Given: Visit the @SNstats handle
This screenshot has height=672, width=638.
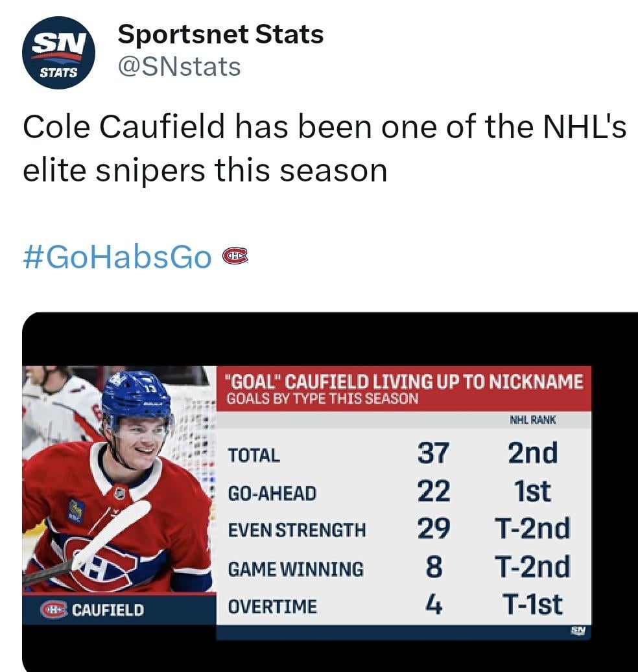Looking at the screenshot, I should click(179, 67).
